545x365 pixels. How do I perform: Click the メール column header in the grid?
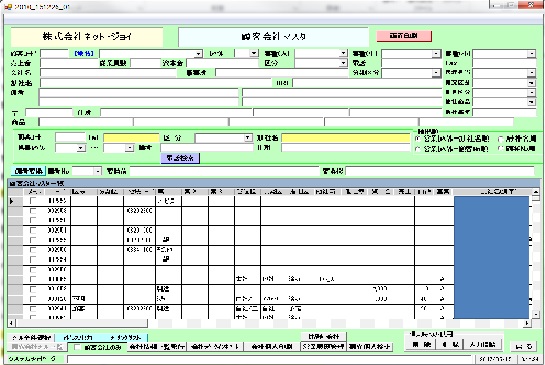coord(33,192)
